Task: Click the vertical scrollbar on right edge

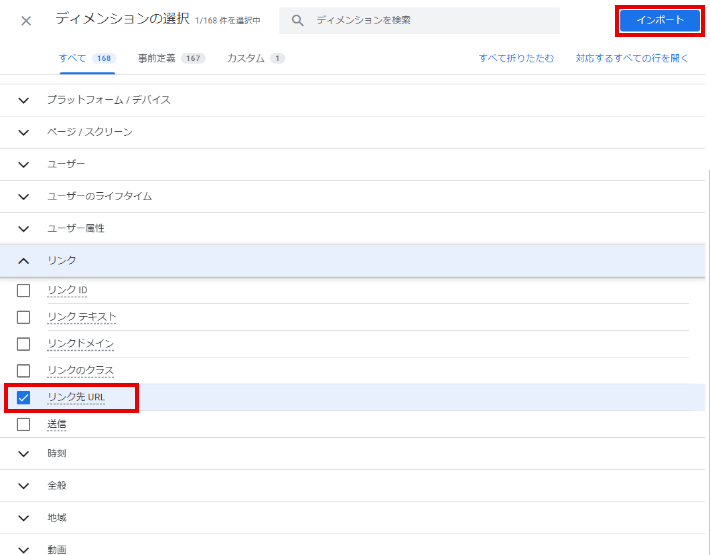Action: click(708, 362)
